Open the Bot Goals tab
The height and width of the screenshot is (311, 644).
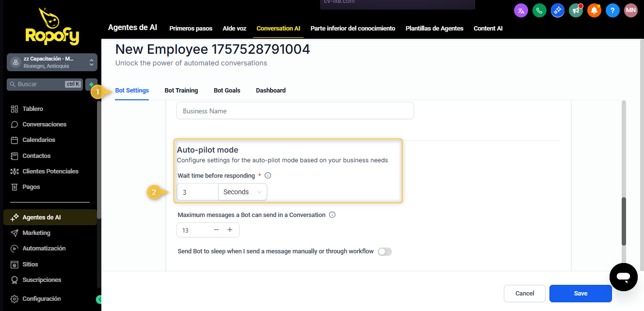pos(227,91)
